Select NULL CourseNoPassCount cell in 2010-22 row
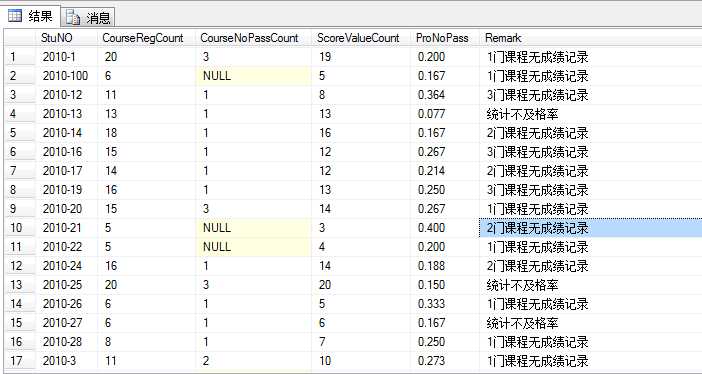Image resolution: width=702 pixels, height=374 pixels. coord(253,247)
